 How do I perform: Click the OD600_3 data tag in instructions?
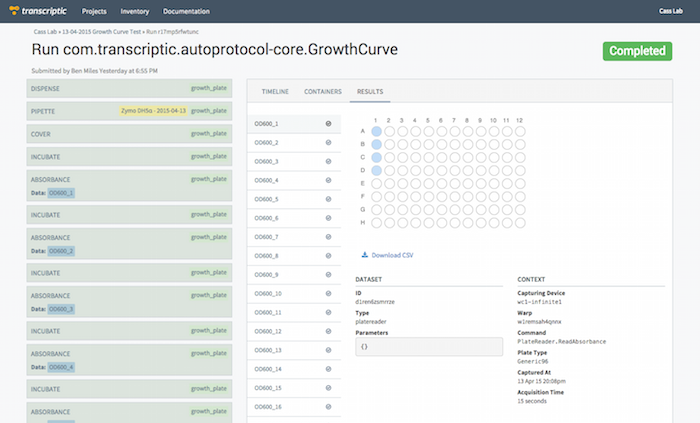click(x=59, y=309)
